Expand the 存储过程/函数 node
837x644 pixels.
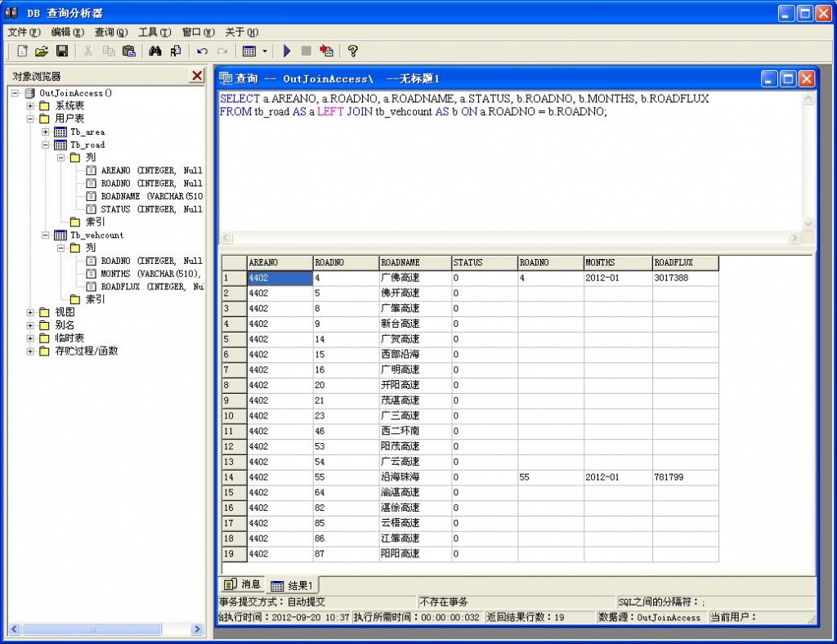pos(28,351)
